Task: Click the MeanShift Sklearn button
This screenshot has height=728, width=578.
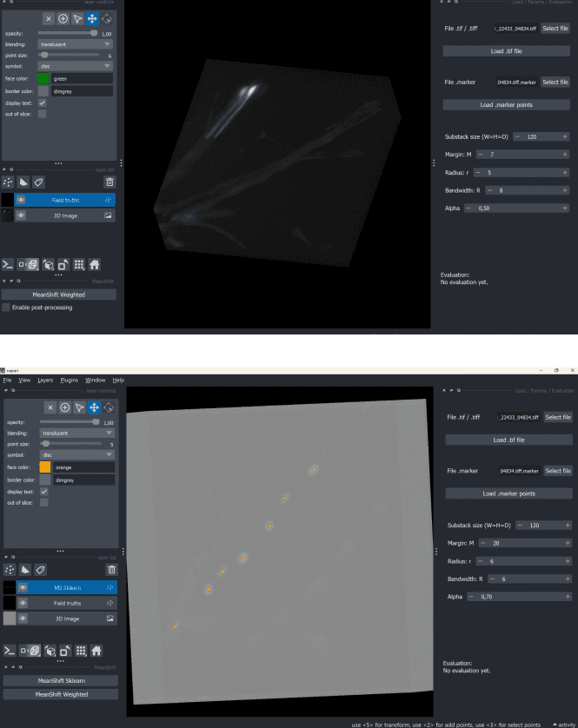Action: (x=61, y=680)
